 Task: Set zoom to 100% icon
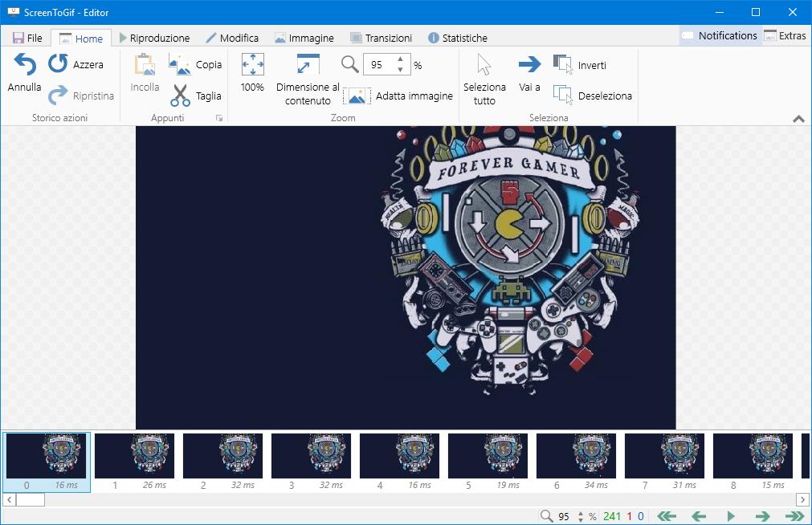[x=253, y=65]
